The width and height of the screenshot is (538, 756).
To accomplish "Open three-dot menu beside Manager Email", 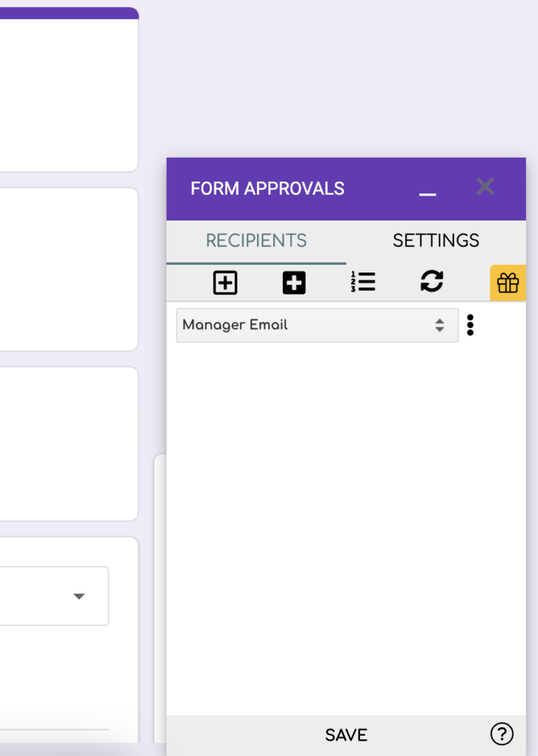I will (x=470, y=325).
